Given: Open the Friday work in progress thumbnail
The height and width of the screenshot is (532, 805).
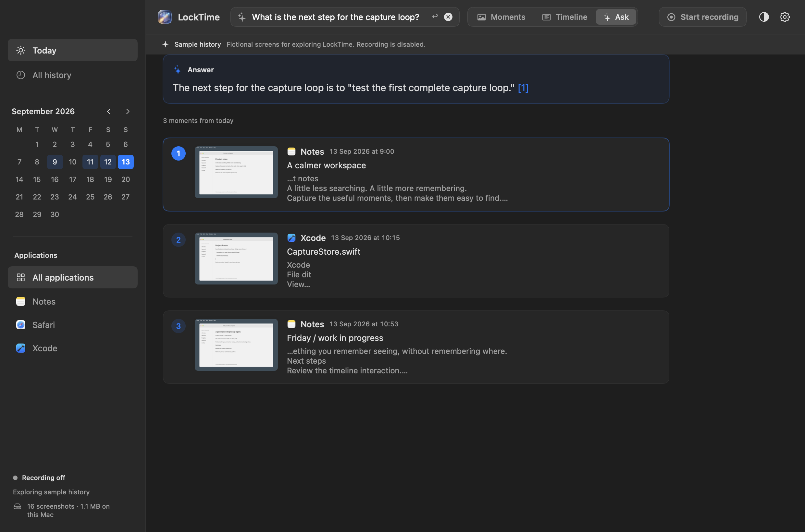Looking at the screenshot, I should tap(236, 345).
